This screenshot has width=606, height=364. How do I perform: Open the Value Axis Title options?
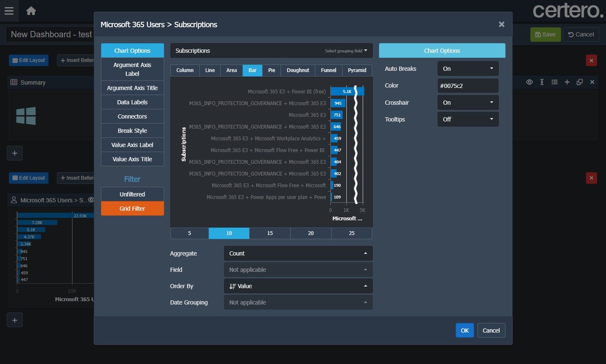click(132, 159)
